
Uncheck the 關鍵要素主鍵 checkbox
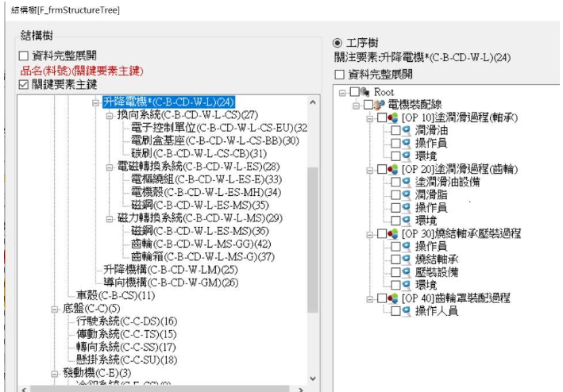(x=24, y=85)
